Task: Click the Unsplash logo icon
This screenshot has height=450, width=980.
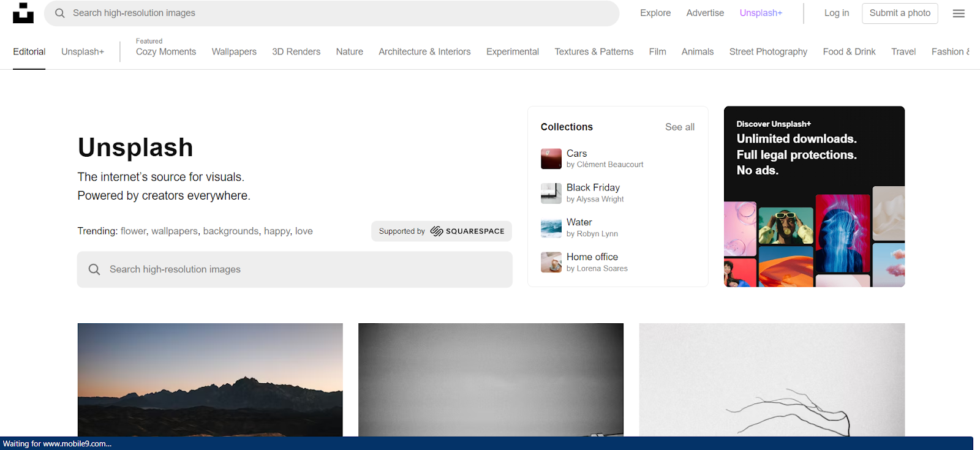Action: 23,13
